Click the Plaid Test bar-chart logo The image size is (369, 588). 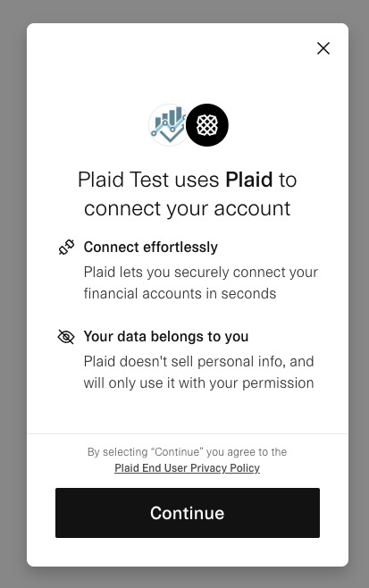coord(169,125)
